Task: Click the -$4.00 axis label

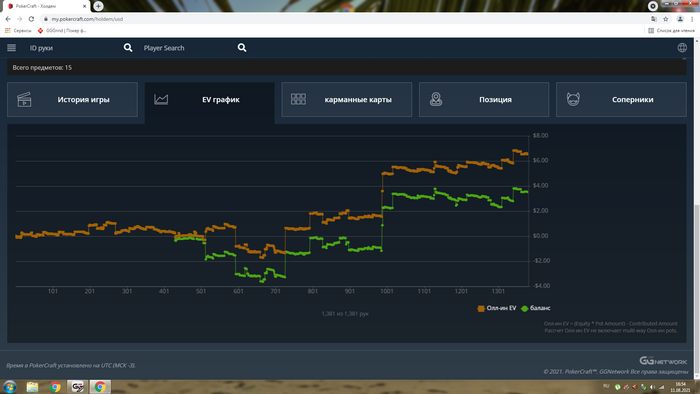Action: [541, 286]
